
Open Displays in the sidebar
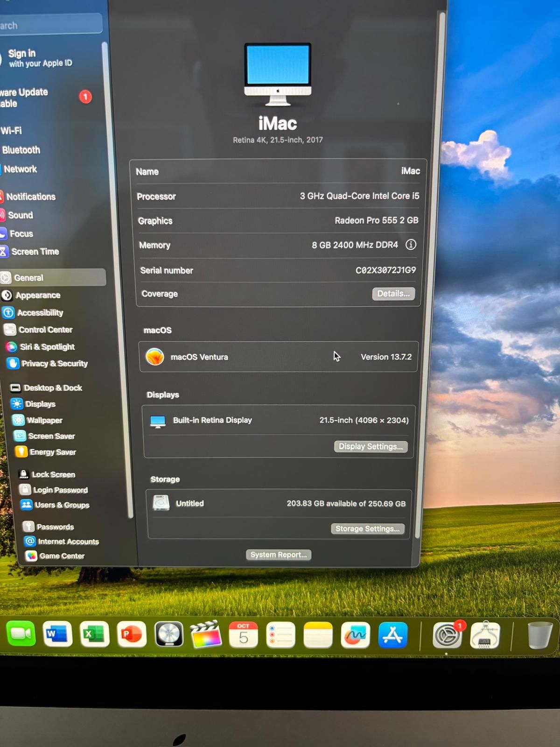pos(34,404)
